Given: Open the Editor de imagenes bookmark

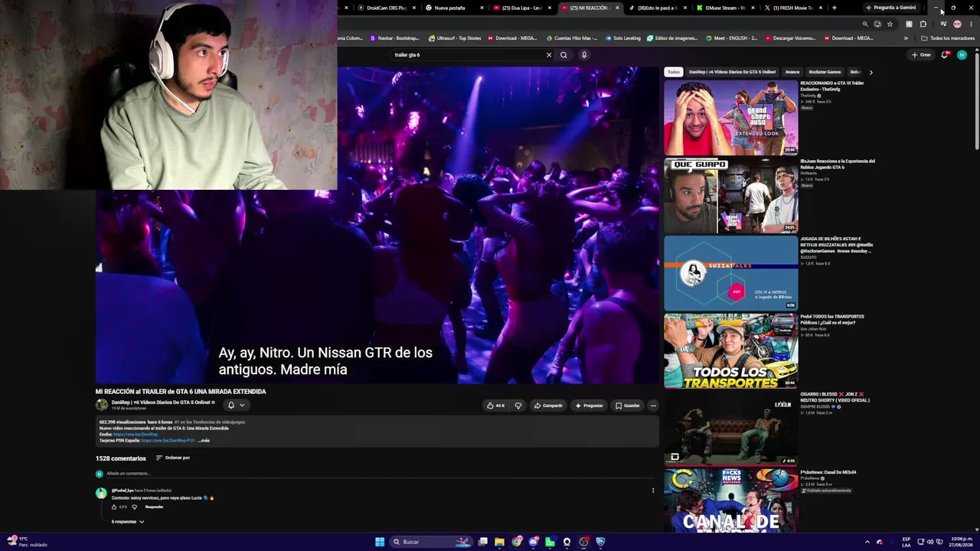Looking at the screenshot, I should pyautogui.click(x=671, y=38).
